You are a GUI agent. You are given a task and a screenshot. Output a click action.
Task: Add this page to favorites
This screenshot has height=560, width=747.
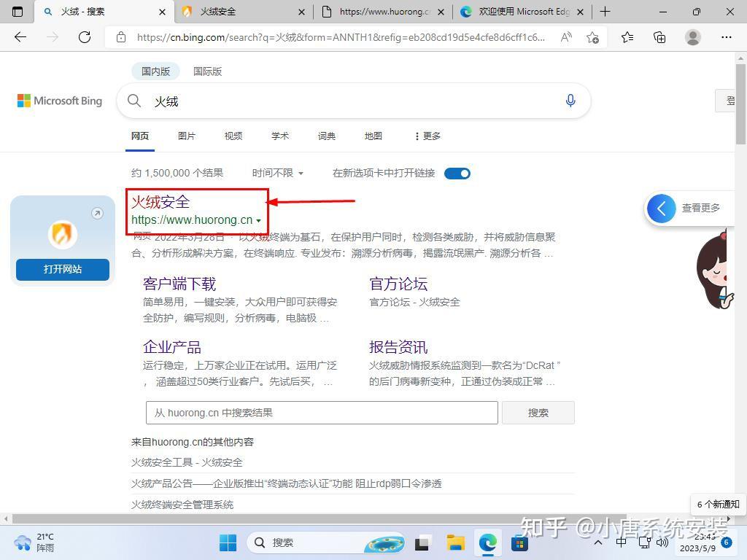[x=592, y=37]
